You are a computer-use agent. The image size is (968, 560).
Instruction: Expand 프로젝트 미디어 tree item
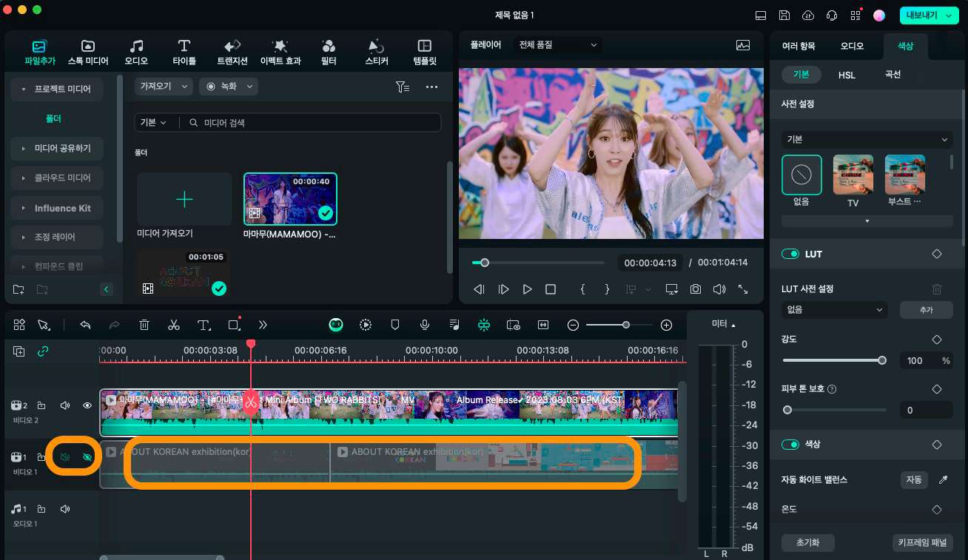(x=57, y=89)
